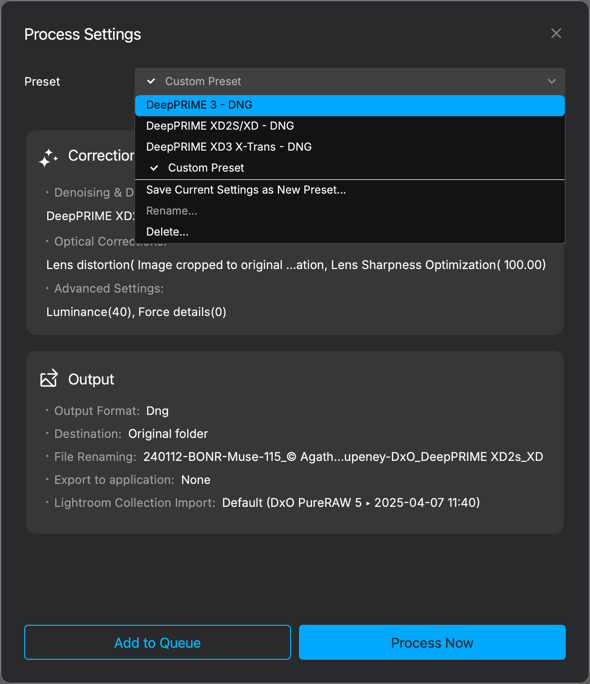Start processing with Process Now
Screen dimensions: 590x684
[x=432, y=643]
